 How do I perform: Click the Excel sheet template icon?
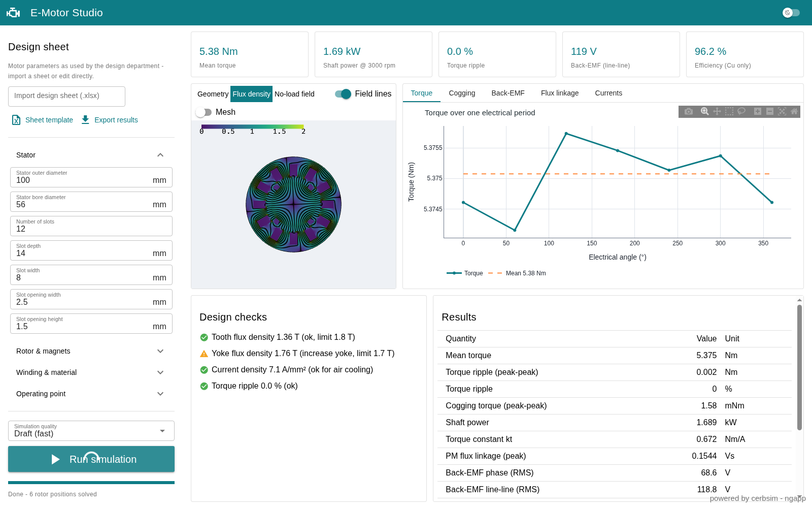(x=16, y=120)
